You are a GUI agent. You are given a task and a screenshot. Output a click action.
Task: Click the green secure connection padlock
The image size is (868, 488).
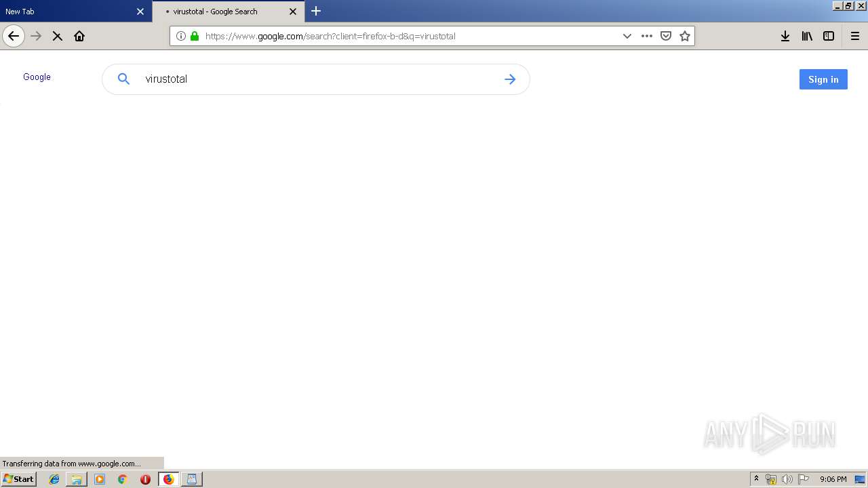pos(195,36)
